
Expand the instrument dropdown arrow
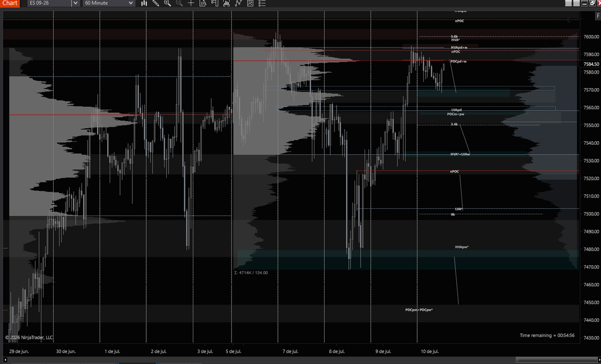click(75, 3)
